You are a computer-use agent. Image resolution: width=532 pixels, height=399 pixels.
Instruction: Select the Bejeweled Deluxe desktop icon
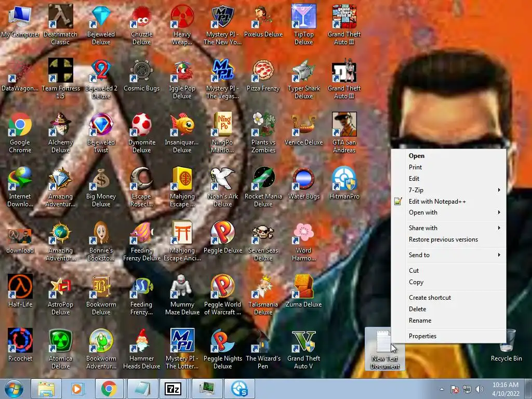pos(101,24)
